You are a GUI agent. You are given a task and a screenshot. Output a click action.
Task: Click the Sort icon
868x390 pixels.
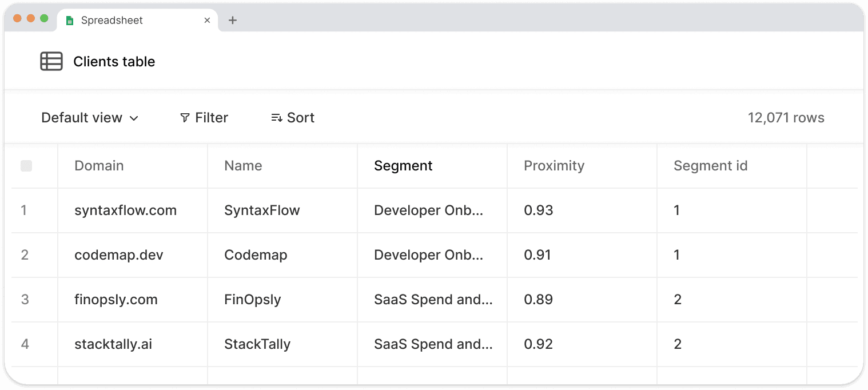tap(276, 117)
